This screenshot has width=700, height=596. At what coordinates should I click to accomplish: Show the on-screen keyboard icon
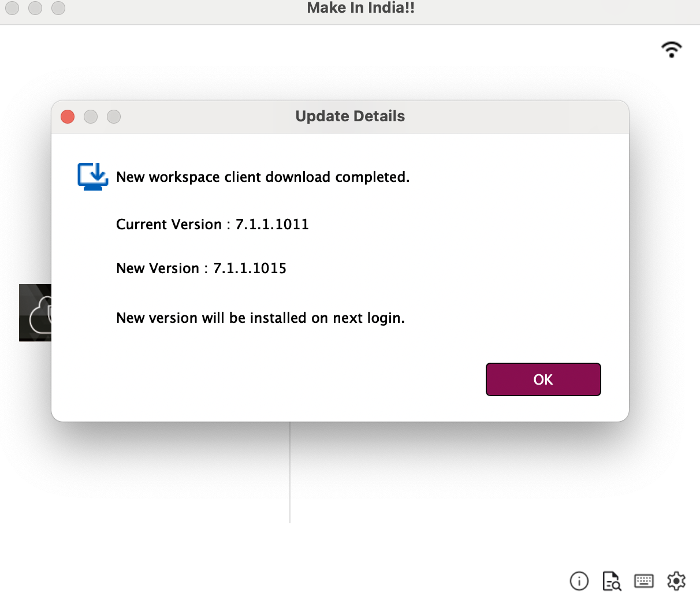pos(643,580)
